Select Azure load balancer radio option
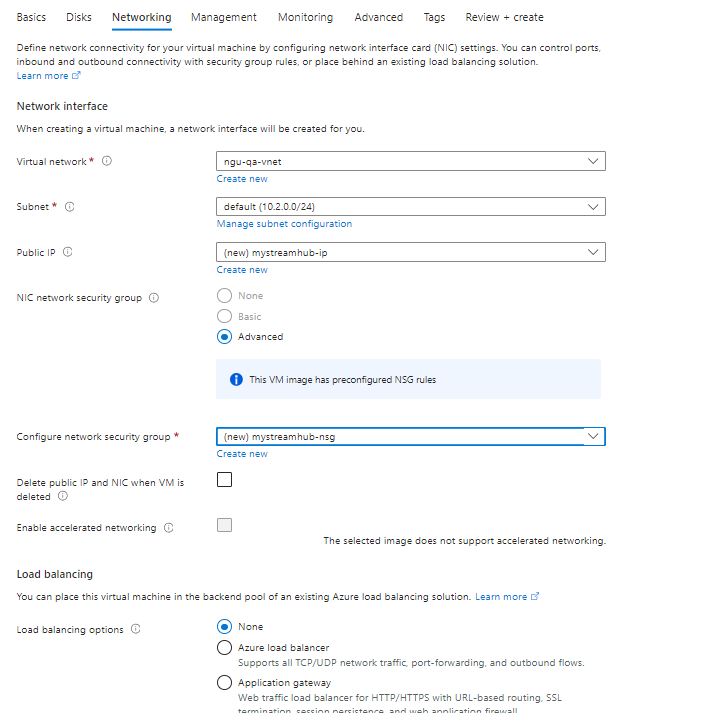 pyautogui.click(x=225, y=648)
